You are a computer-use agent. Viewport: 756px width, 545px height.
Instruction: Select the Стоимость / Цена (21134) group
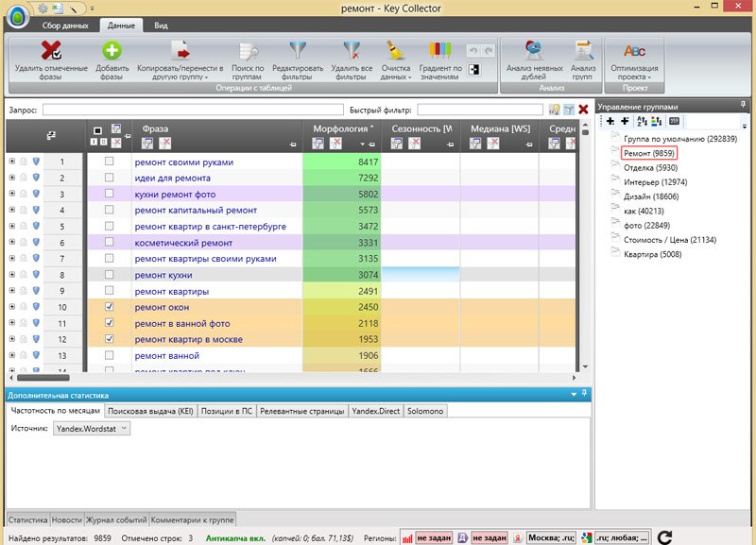pos(670,240)
